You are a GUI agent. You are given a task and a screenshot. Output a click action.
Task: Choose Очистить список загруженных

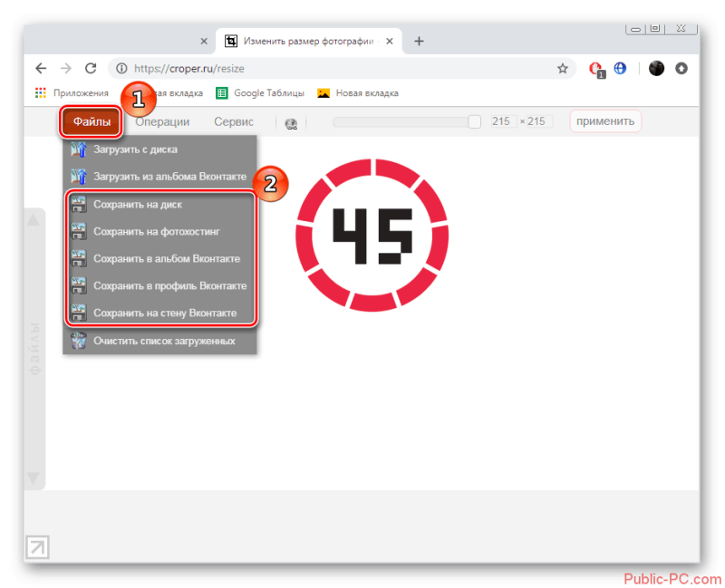pos(159,341)
